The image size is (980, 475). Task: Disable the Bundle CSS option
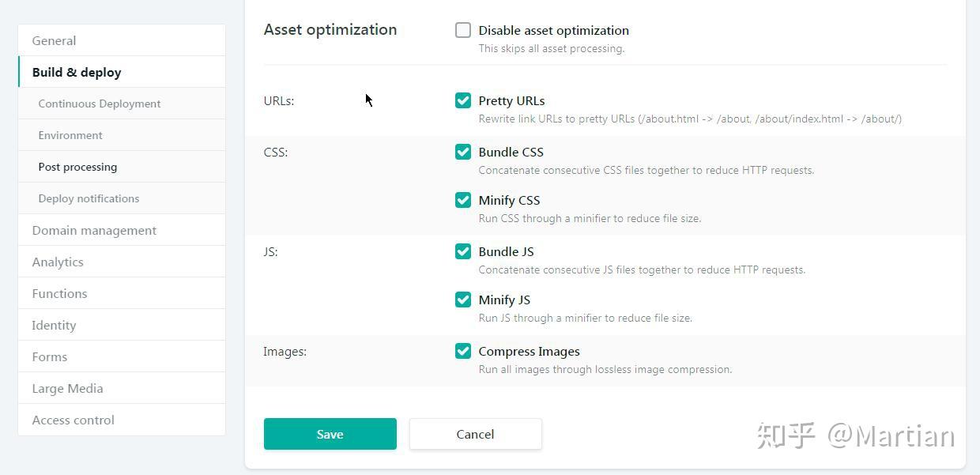point(463,152)
